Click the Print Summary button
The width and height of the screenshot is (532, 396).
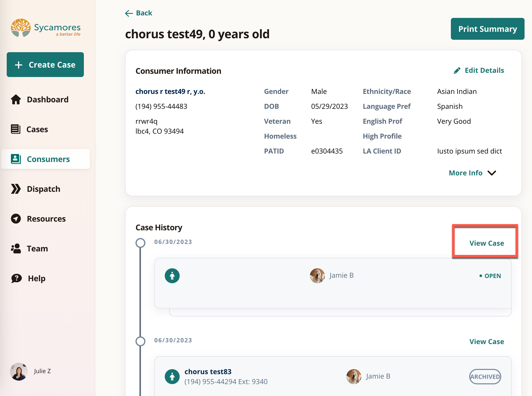(488, 29)
